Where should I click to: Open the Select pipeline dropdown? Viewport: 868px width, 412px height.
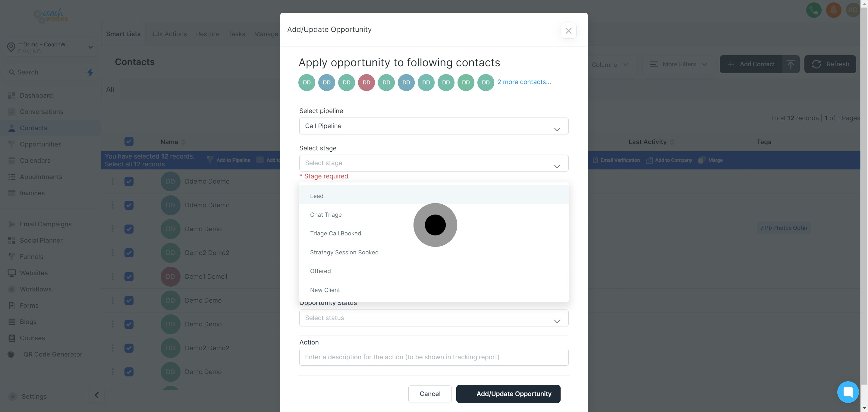434,126
